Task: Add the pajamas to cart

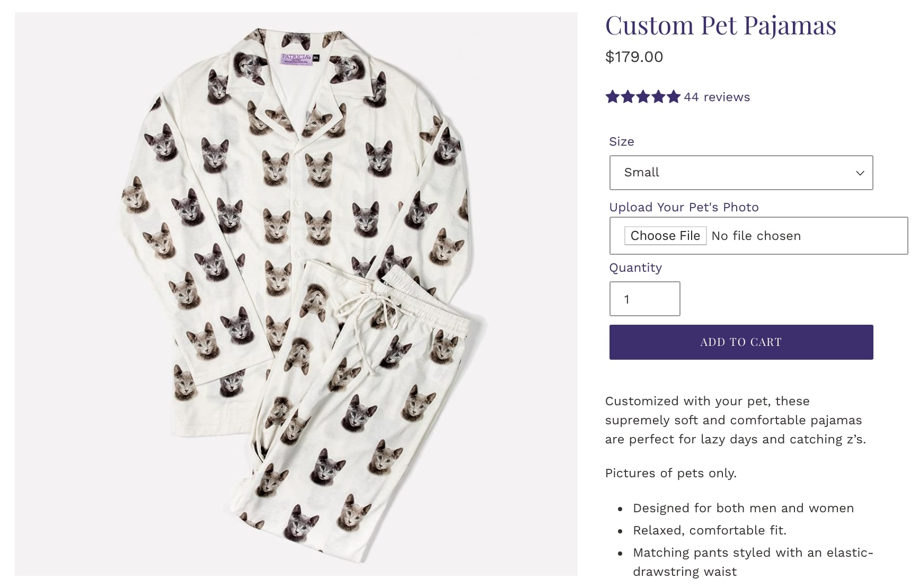Action: [741, 342]
